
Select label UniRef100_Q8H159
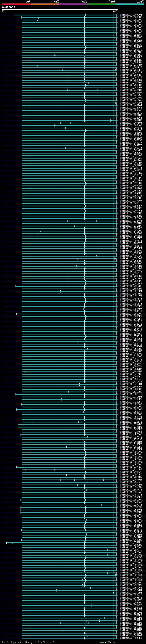tap(131, 55)
